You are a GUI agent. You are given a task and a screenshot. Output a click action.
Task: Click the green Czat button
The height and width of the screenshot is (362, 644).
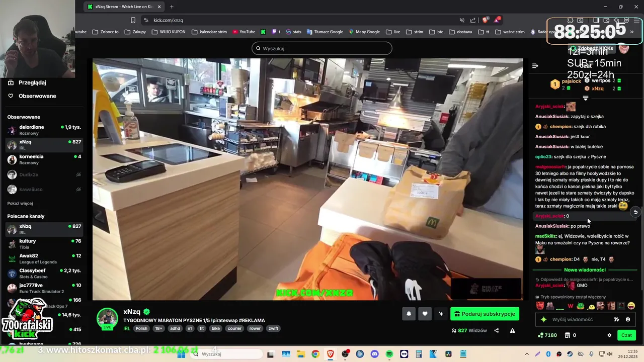[626, 335]
